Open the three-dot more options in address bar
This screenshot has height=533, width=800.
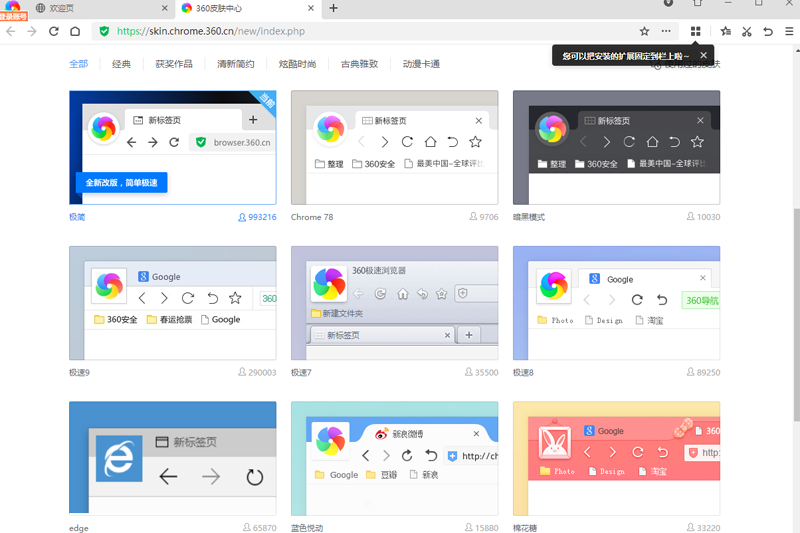(666, 32)
